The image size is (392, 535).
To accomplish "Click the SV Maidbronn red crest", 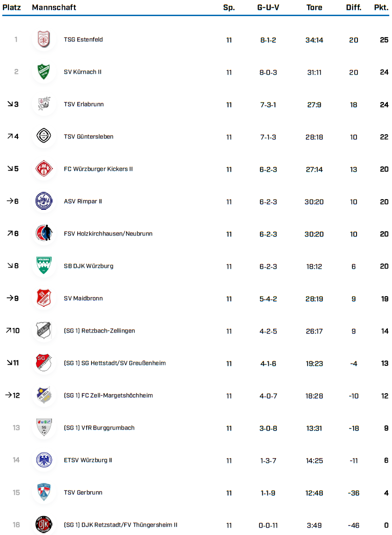I will (44, 299).
